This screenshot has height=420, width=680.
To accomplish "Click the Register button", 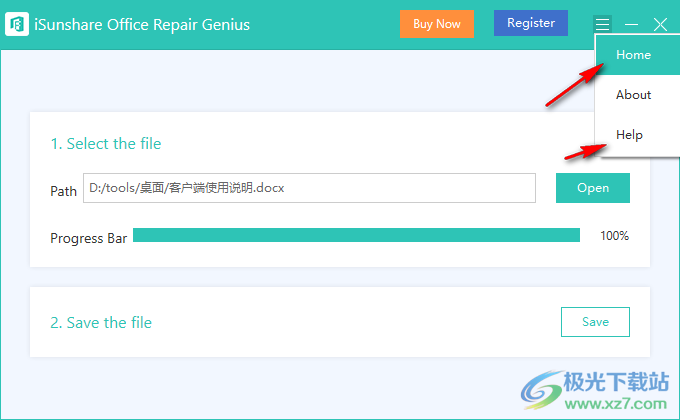I will [x=531, y=23].
